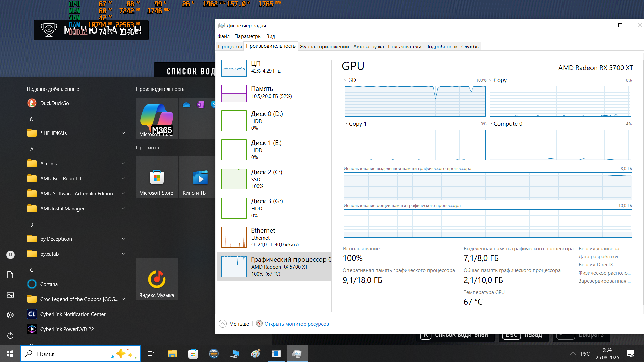Open the Параметры menu
This screenshot has height=362, width=644.
pos(248,36)
